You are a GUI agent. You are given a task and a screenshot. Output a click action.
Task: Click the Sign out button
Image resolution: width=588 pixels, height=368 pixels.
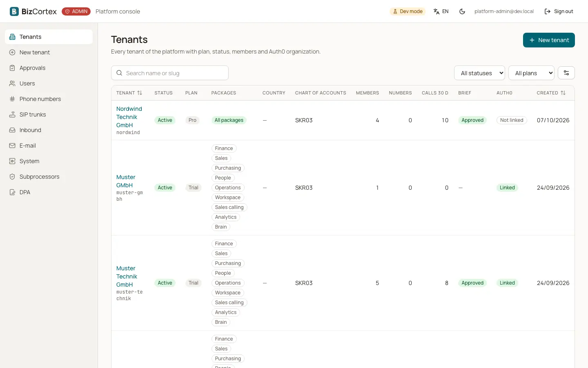559,11
